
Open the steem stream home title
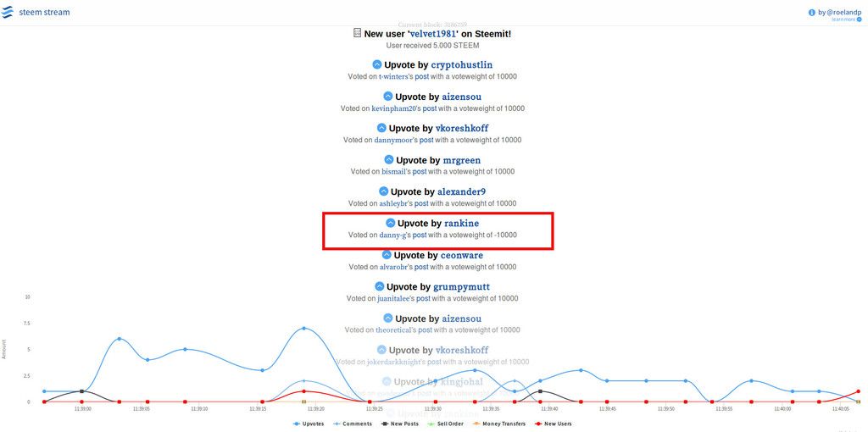(x=44, y=13)
